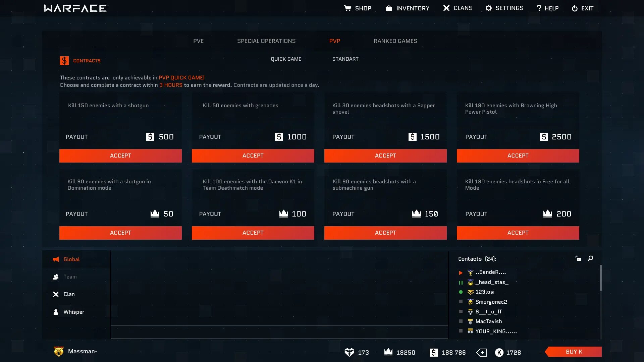
Task: Select the PVP tab
Action: click(x=334, y=41)
